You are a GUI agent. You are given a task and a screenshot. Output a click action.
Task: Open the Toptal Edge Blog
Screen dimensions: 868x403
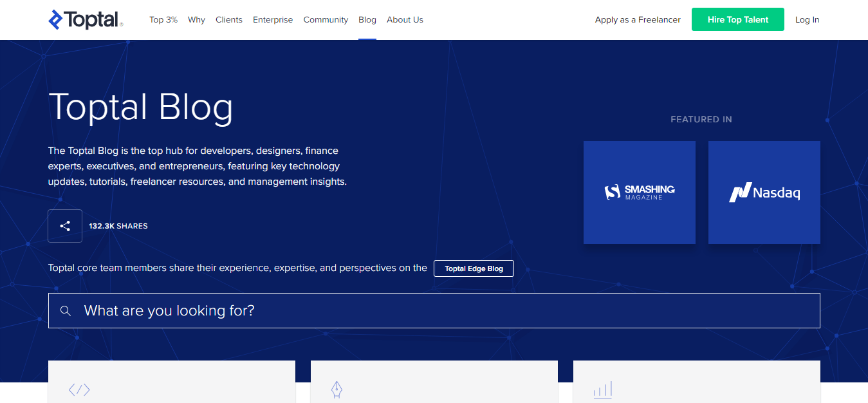pos(474,268)
